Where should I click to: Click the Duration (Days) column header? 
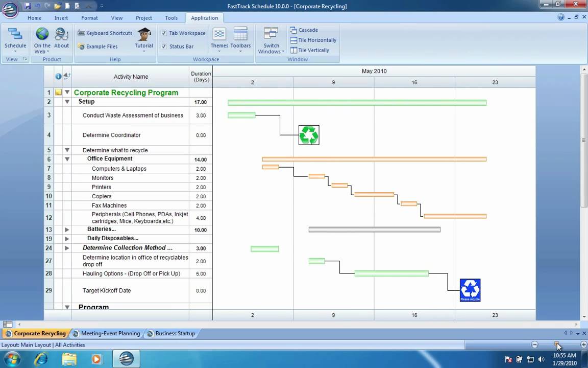click(201, 77)
